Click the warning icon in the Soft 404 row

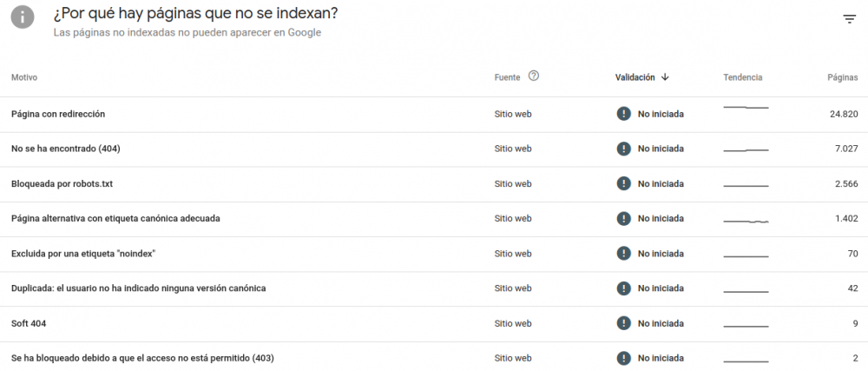(623, 323)
